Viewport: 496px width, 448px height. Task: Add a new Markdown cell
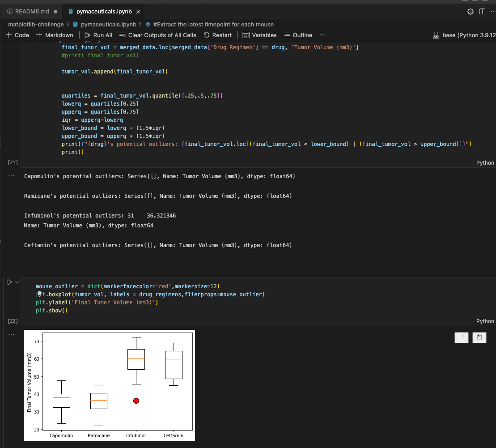click(x=55, y=35)
